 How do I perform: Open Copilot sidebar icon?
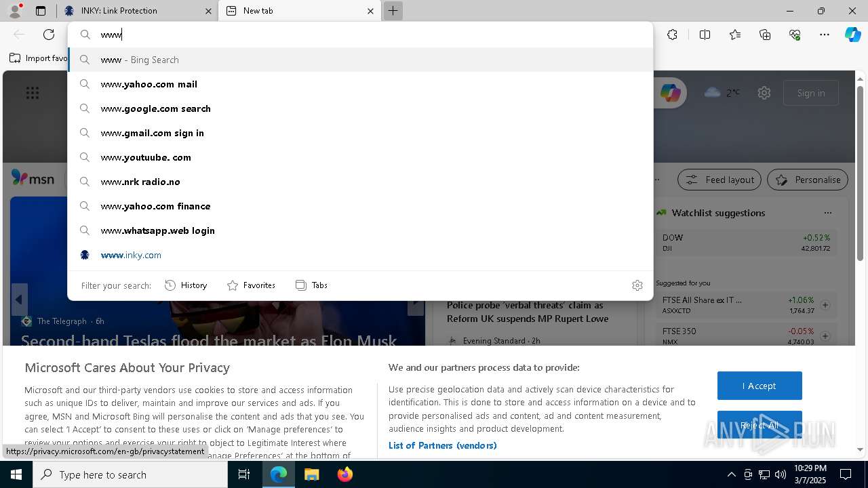852,35
